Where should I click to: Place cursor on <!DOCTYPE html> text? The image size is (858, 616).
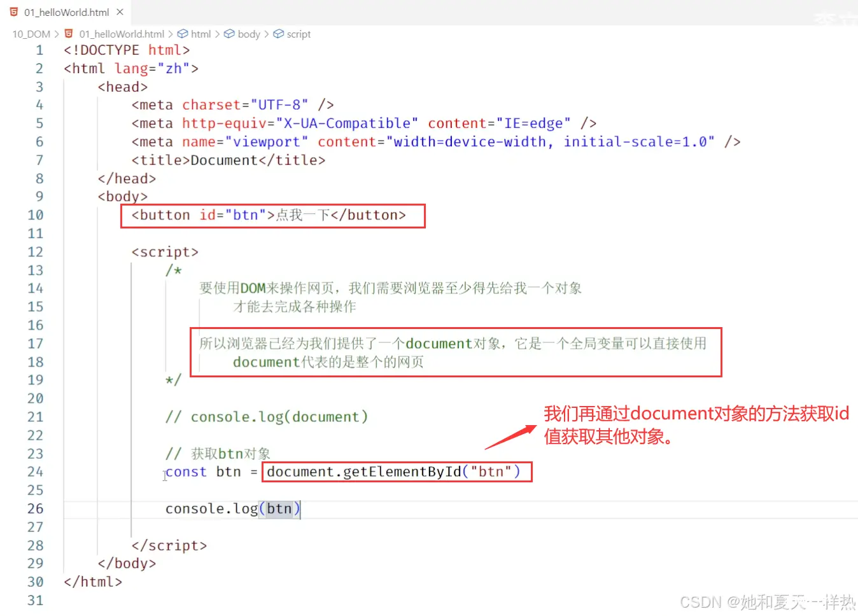pyautogui.click(x=127, y=50)
